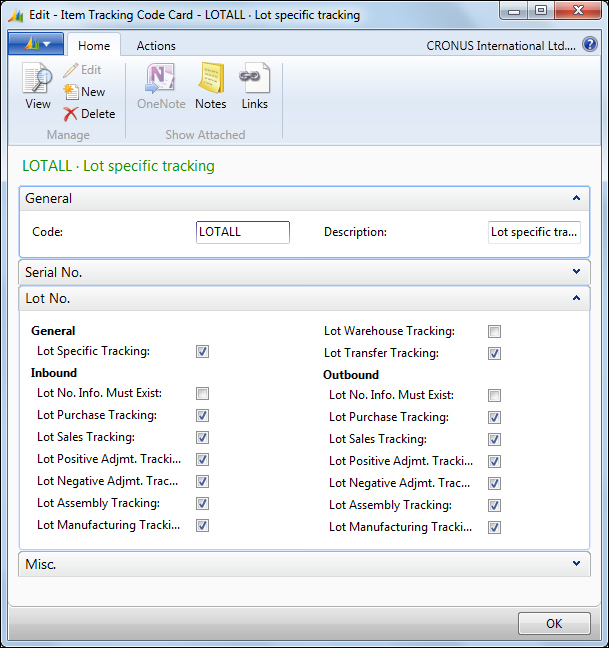Switch to the Home tab
Screen dimensions: 609x648
coord(94,45)
